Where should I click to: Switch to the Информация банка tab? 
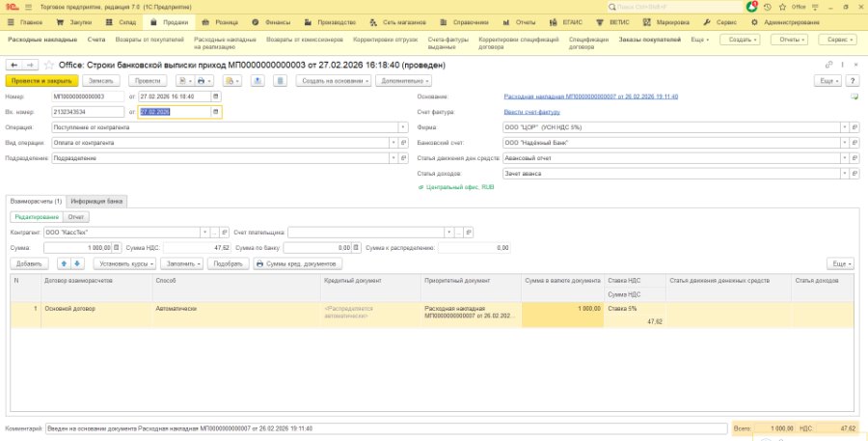96,201
